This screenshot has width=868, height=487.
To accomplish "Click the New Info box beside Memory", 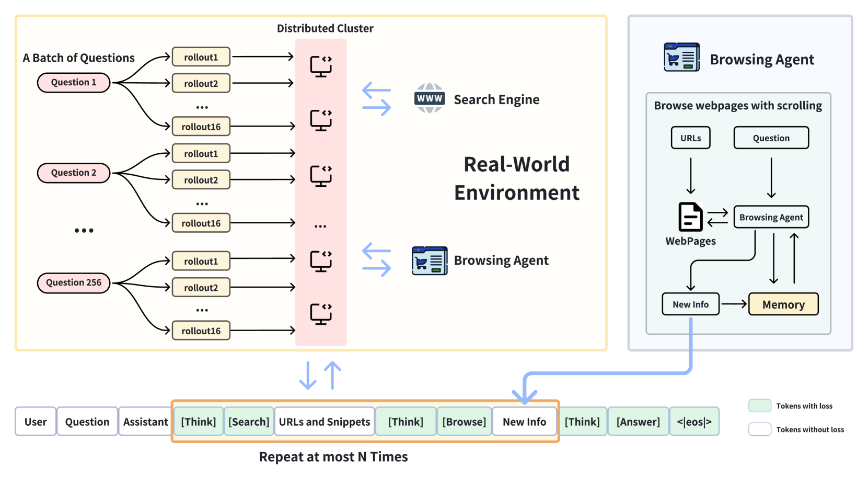I will click(690, 304).
